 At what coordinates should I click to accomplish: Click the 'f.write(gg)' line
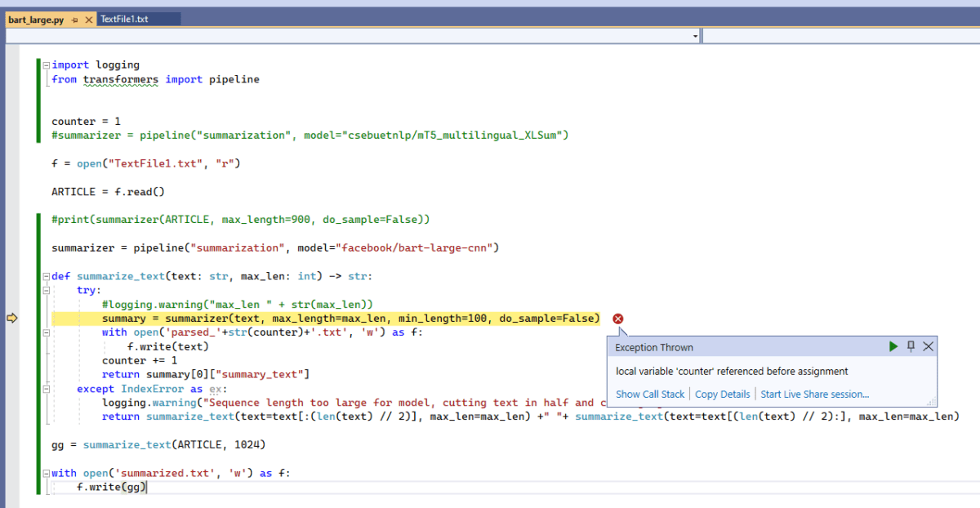coord(111,488)
